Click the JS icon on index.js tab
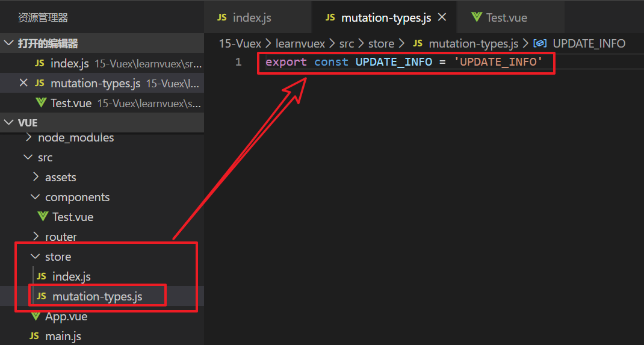This screenshot has height=345, width=644. 221,17
